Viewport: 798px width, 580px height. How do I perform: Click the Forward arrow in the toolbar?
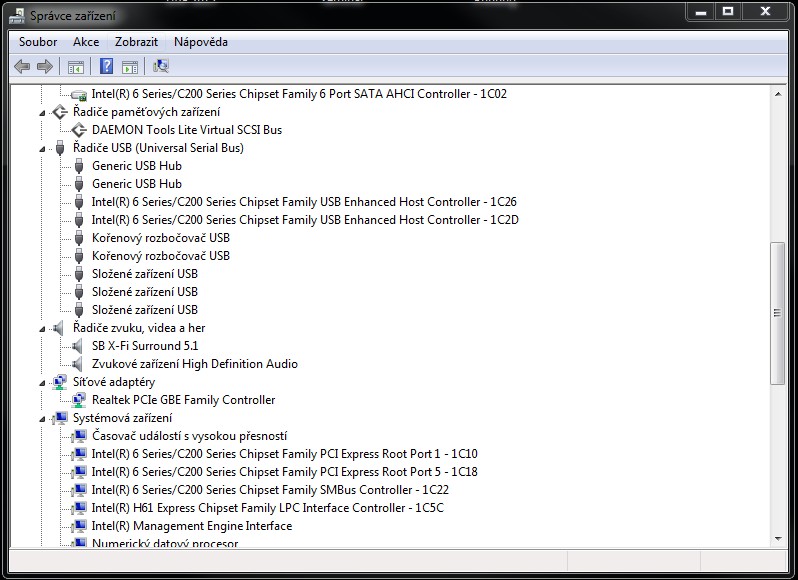pyautogui.click(x=44, y=67)
